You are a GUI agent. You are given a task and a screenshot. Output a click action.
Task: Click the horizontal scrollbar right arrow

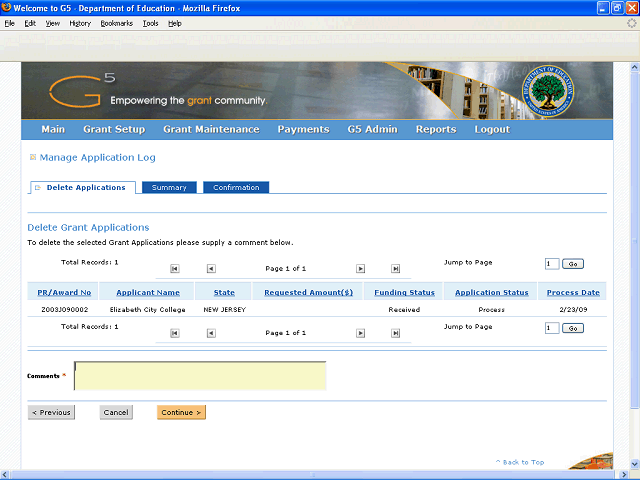click(x=624, y=475)
